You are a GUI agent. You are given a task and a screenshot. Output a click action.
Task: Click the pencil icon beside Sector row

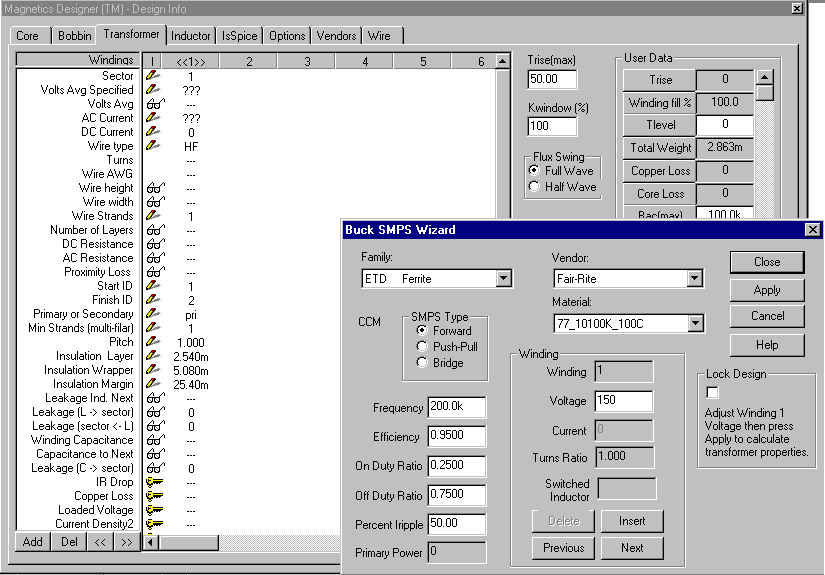pyautogui.click(x=153, y=76)
